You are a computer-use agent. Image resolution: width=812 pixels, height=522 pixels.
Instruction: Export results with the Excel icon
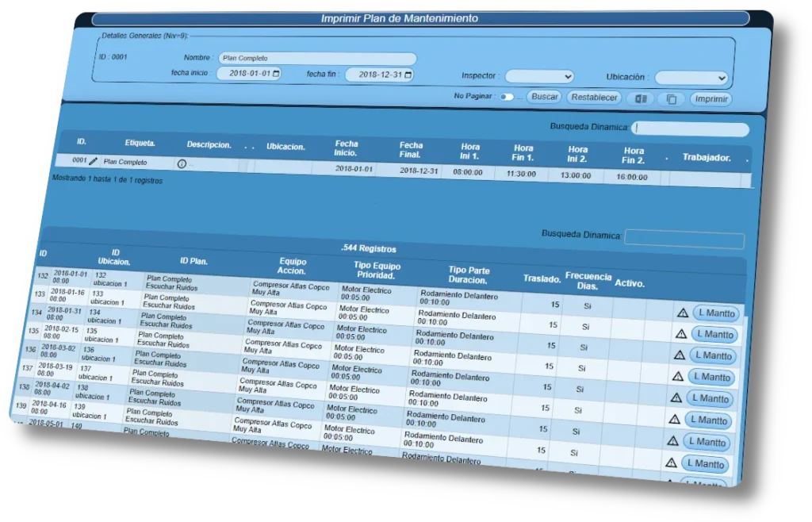pyautogui.click(x=639, y=98)
